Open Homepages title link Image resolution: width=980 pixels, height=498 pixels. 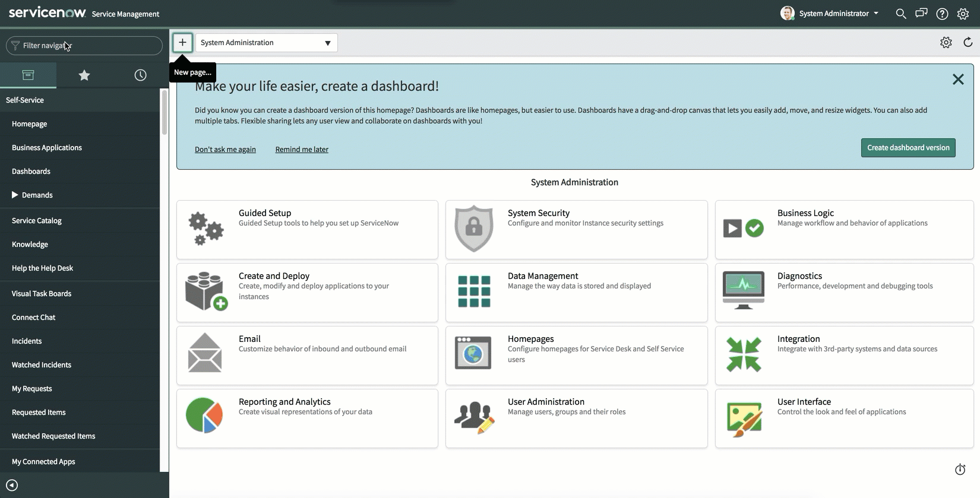(x=531, y=339)
